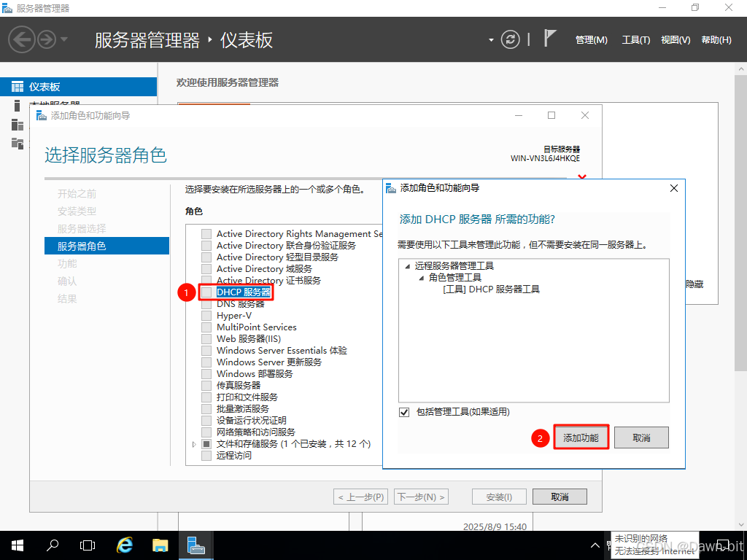
Task: Check Active Directory 联合身份验证服务 checkbox
Action: point(206,246)
